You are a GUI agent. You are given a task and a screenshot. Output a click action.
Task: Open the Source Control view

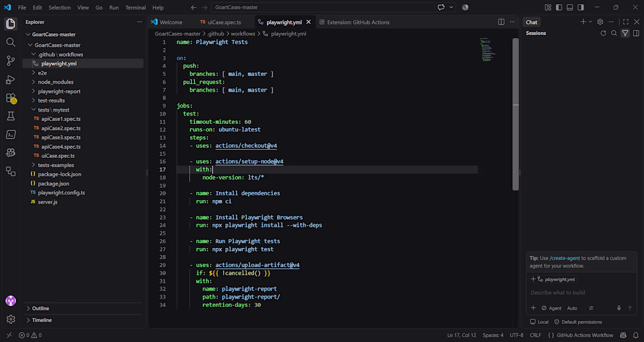(x=11, y=61)
